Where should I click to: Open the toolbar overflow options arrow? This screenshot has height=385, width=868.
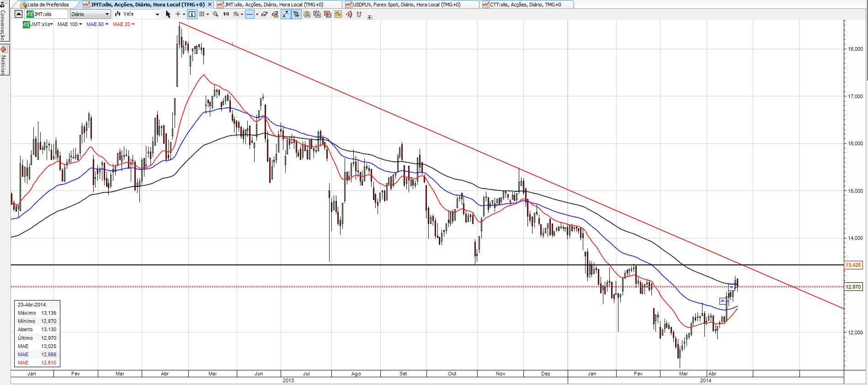pos(370,17)
